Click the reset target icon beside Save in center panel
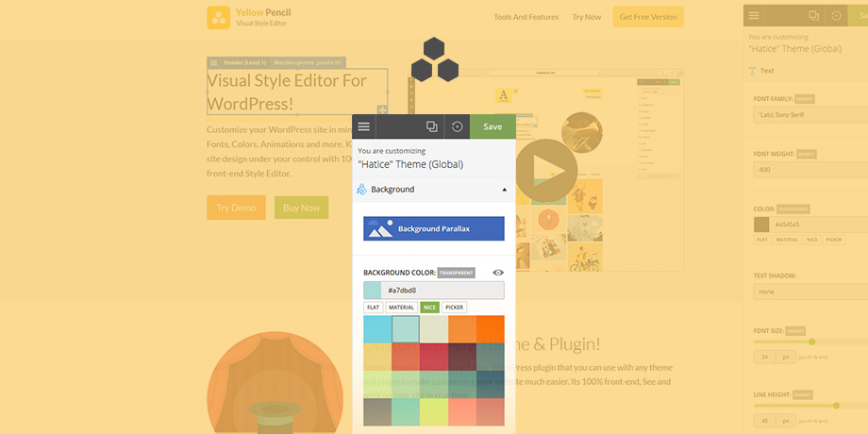The image size is (868, 434). click(x=458, y=126)
